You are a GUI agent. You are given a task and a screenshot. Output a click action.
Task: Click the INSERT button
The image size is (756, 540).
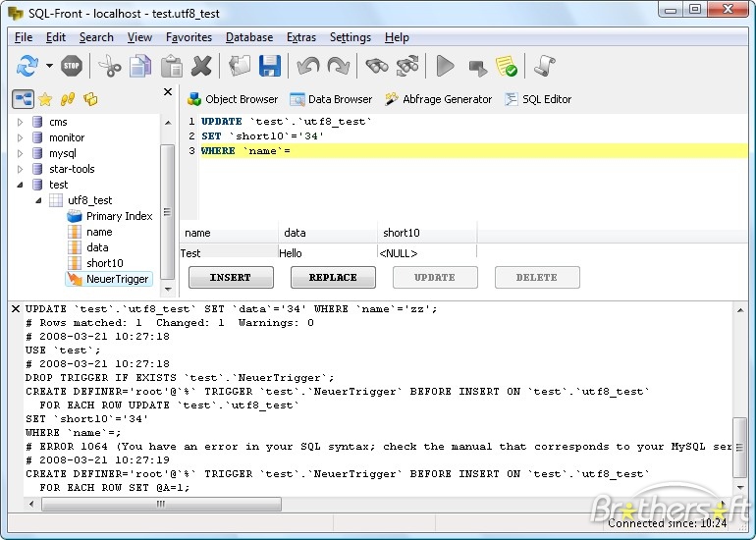coord(231,277)
